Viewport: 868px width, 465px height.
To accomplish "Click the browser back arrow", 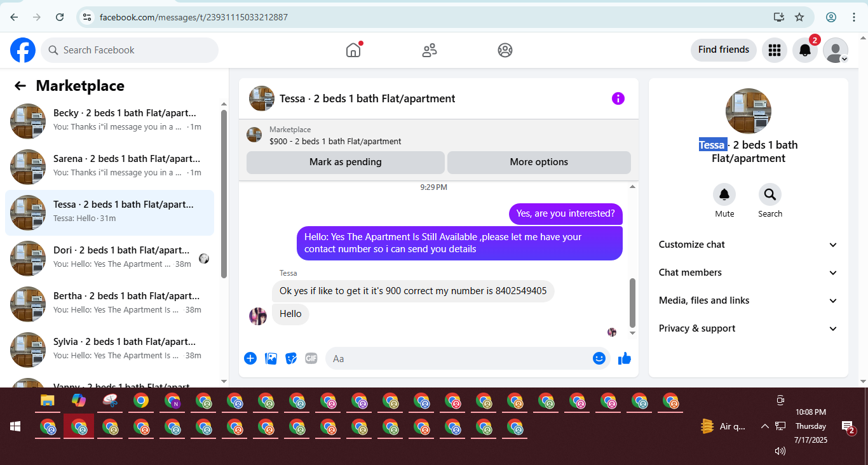I will [14, 17].
